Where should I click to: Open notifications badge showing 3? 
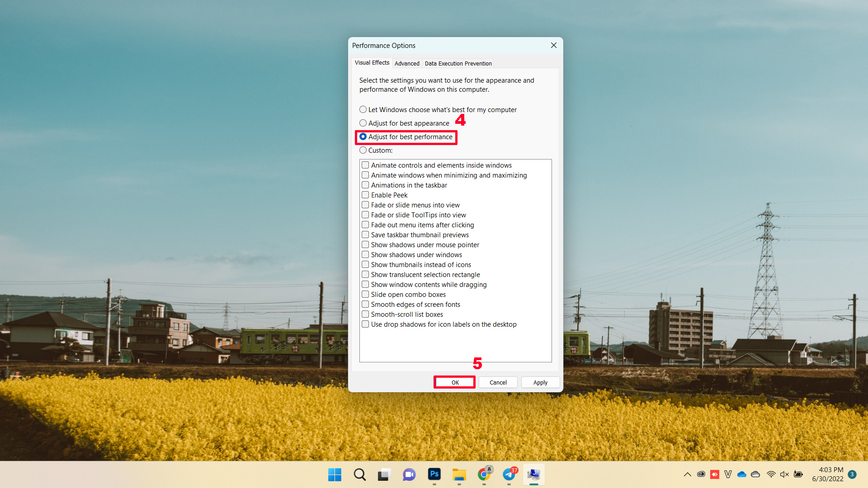coord(852,474)
